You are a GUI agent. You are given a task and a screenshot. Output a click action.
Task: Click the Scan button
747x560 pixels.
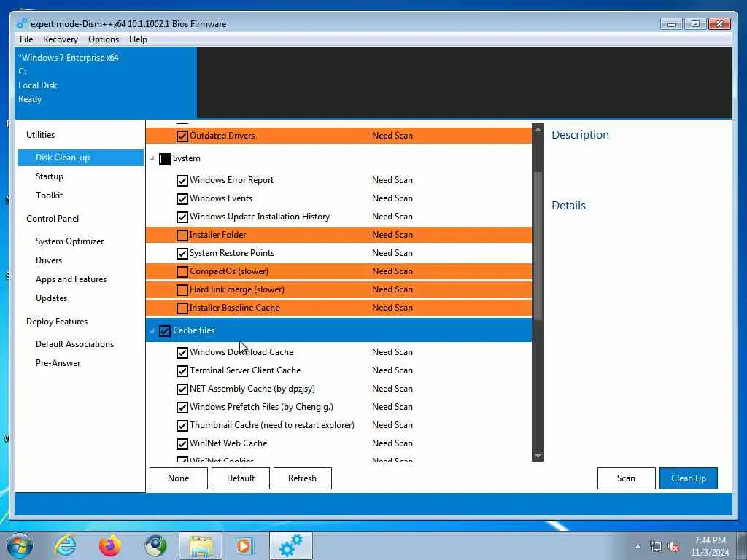(x=626, y=478)
